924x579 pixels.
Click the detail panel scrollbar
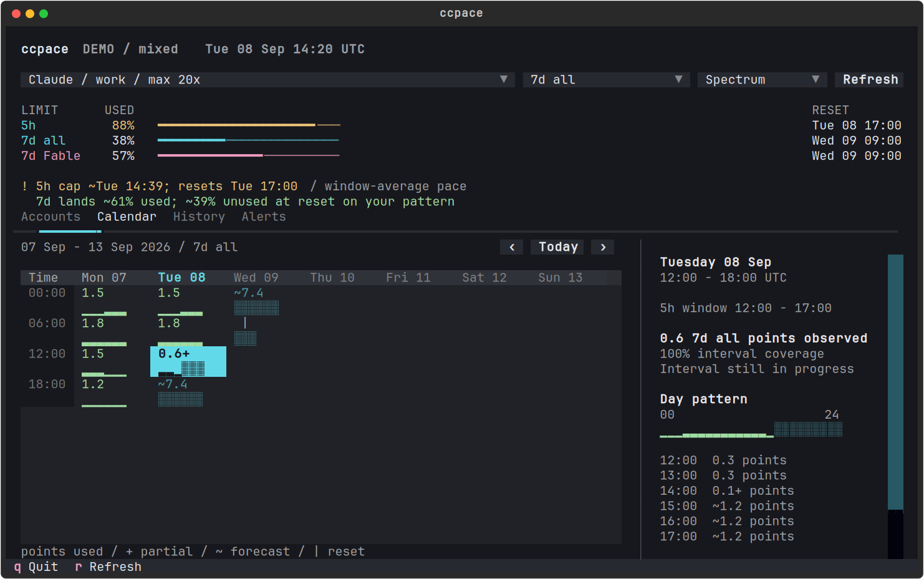[895, 406]
